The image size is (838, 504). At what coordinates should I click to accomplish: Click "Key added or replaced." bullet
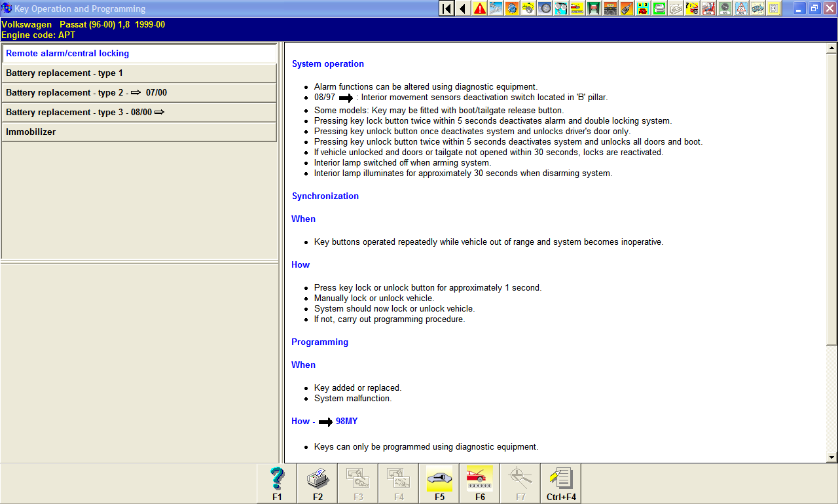pyautogui.click(x=357, y=388)
